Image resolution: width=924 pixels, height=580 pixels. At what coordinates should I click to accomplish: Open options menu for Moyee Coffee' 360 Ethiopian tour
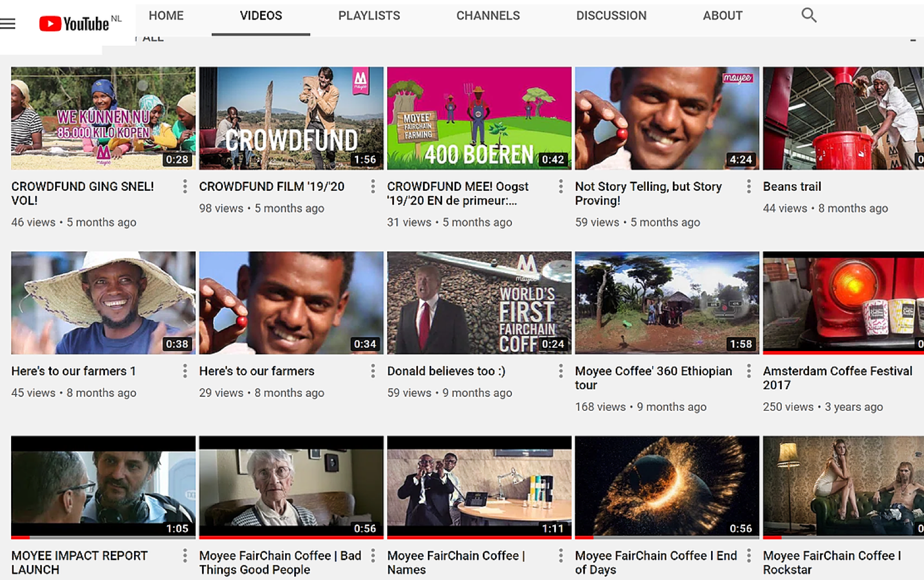[749, 371]
